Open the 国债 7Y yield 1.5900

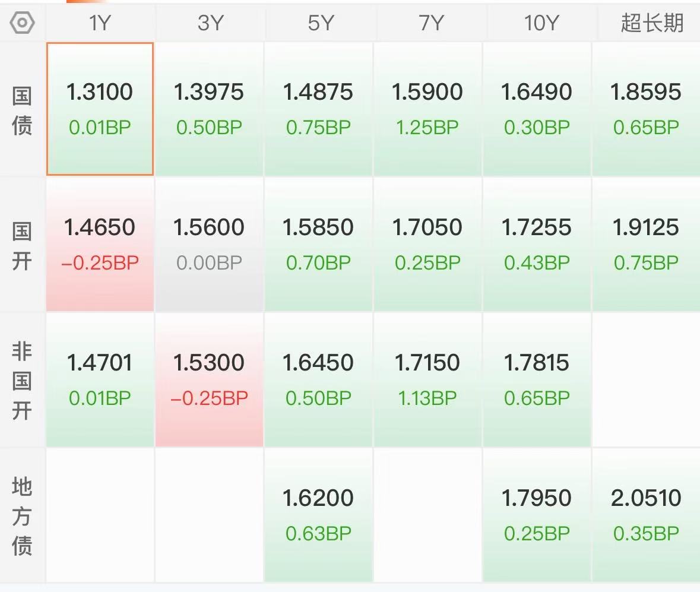[x=427, y=109]
